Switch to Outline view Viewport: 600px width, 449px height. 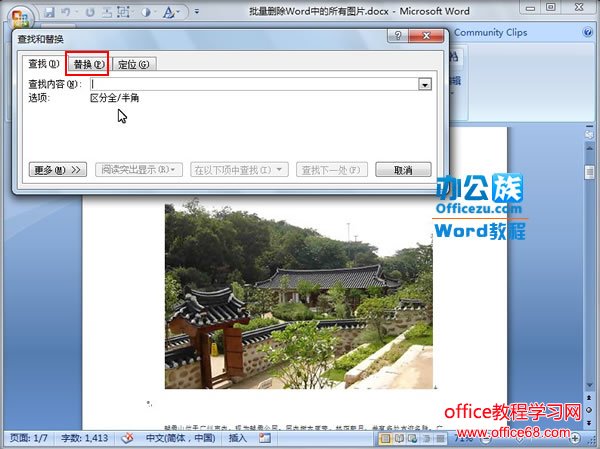click(427, 438)
